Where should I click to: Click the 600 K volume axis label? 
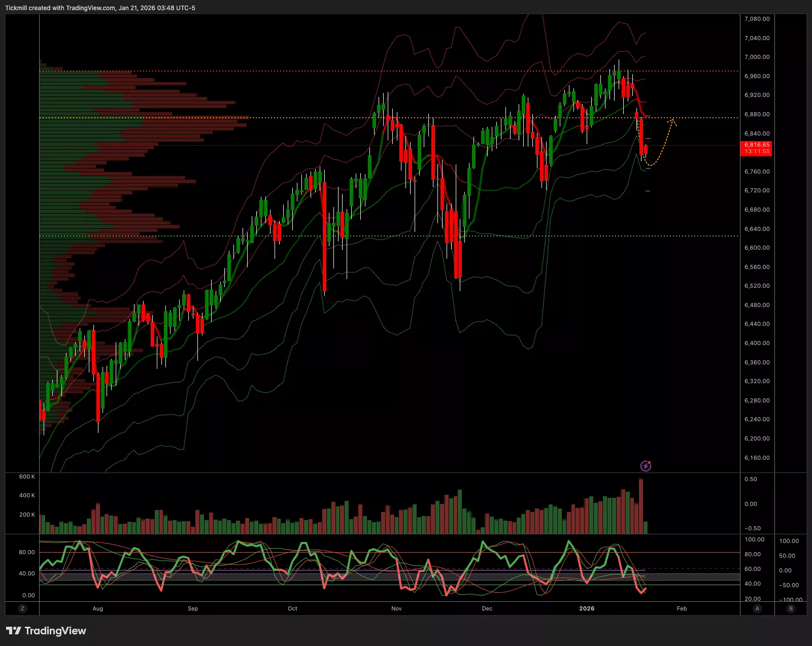pyautogui.click(x=27, y=477)
